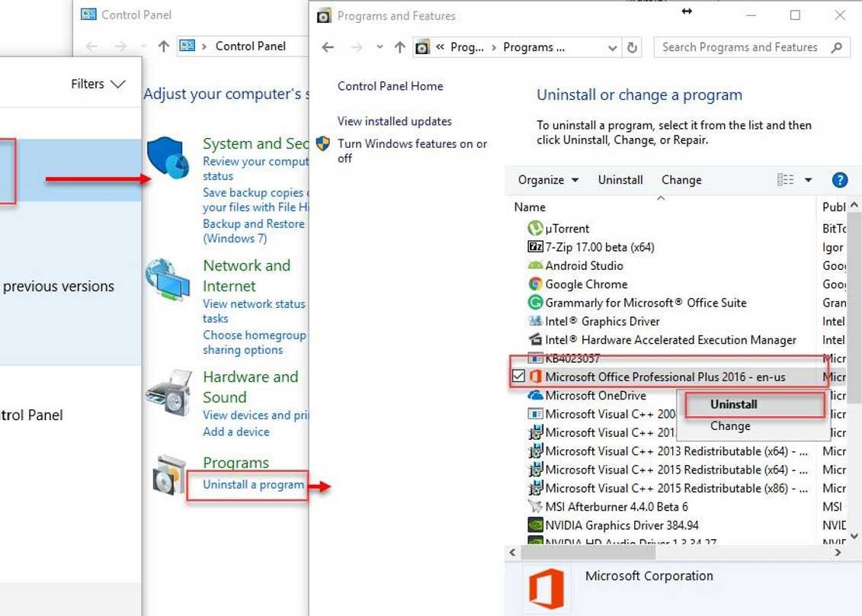Expand the address bar history dropdown
Screen dimensions: 862x616
point(613,48)
